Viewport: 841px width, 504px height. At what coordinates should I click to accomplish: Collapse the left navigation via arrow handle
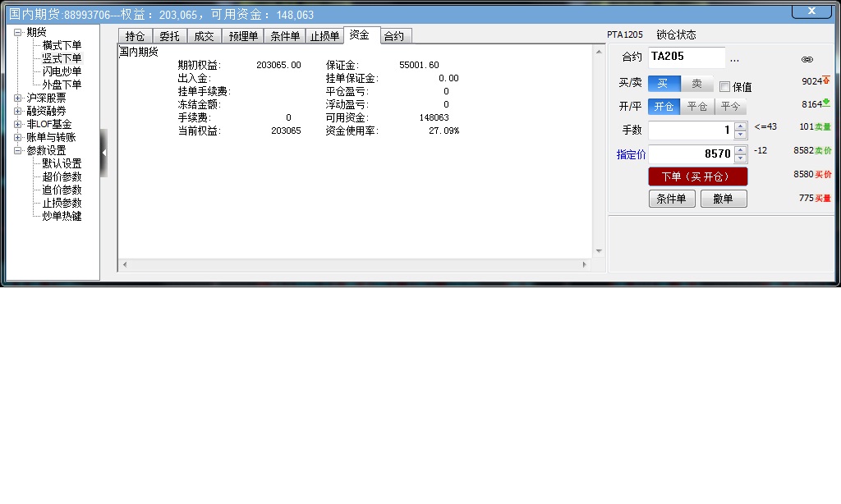[x=103, y=152]
